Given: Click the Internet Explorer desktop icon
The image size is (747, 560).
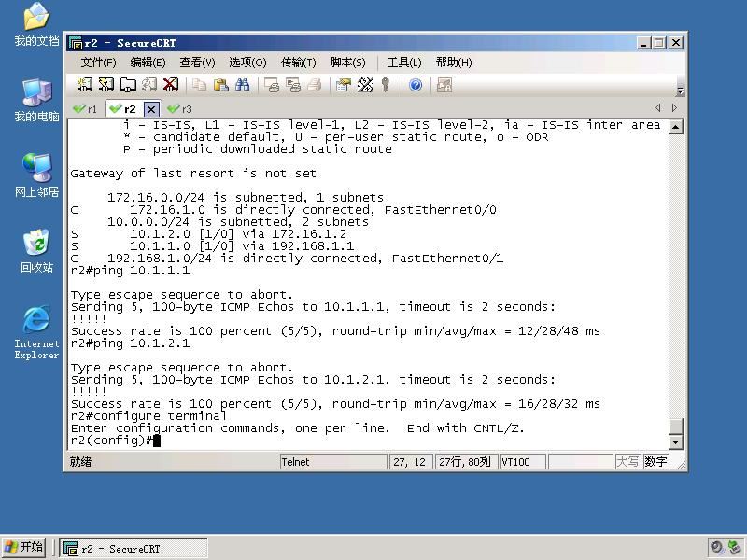Looking at the screenshot, I should [36, 332].
